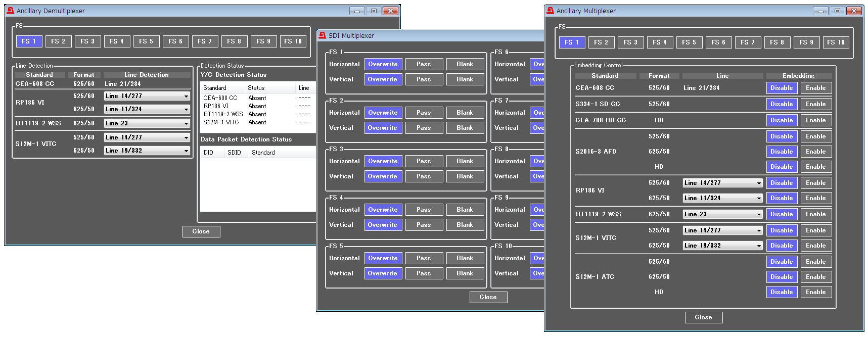Set FS 3 Vertical to Blank
Image resolution: width=868 pixels, height=337 pixels.
[x=465, y=176]
